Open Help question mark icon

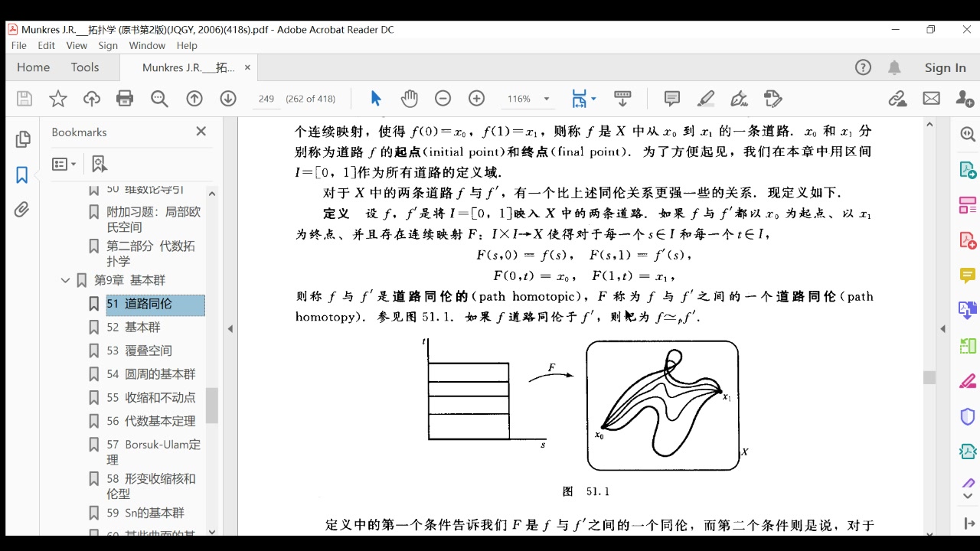click(863, 67)
